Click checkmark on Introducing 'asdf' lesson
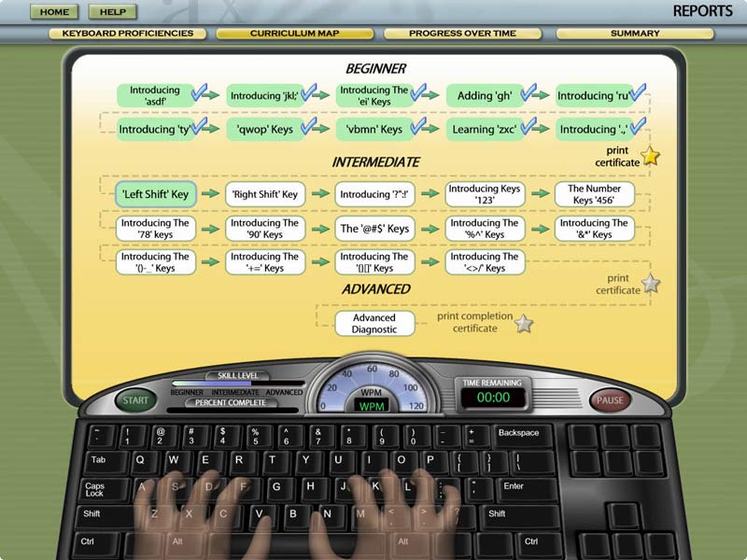The image size is (747, 560). coord(199,91)
